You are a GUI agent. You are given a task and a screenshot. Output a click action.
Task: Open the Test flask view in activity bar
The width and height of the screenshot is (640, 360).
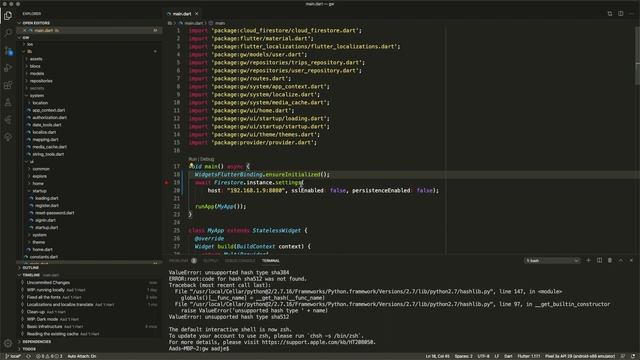(x=8, y=102)
